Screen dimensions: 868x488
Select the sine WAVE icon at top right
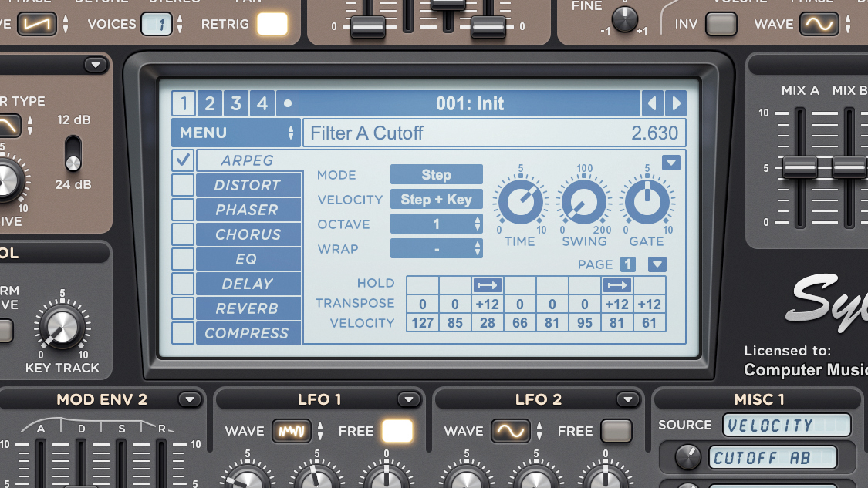819,24
